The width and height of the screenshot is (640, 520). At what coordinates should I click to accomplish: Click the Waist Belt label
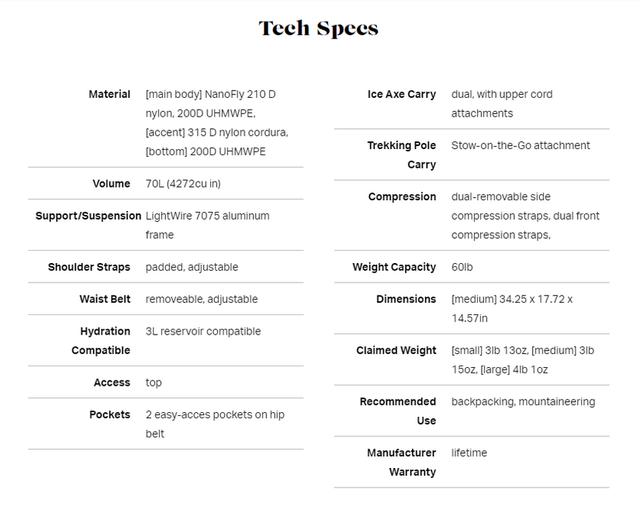click(105, 299)
